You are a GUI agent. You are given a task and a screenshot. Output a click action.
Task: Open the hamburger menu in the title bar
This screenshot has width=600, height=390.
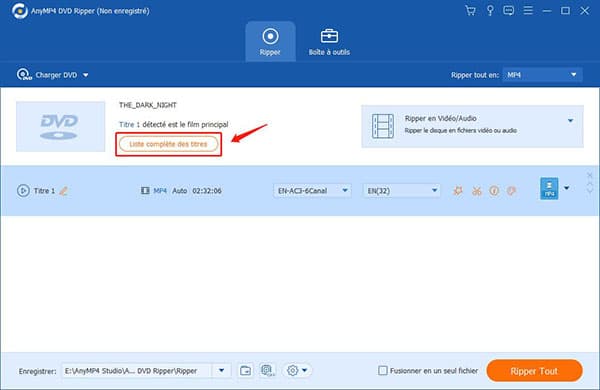[528, 11]
